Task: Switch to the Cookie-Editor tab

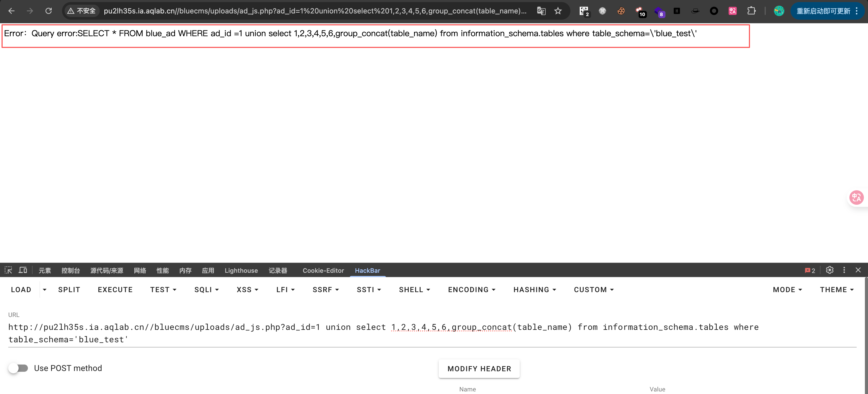Action: pyautogui.click(x=323, y=270)
